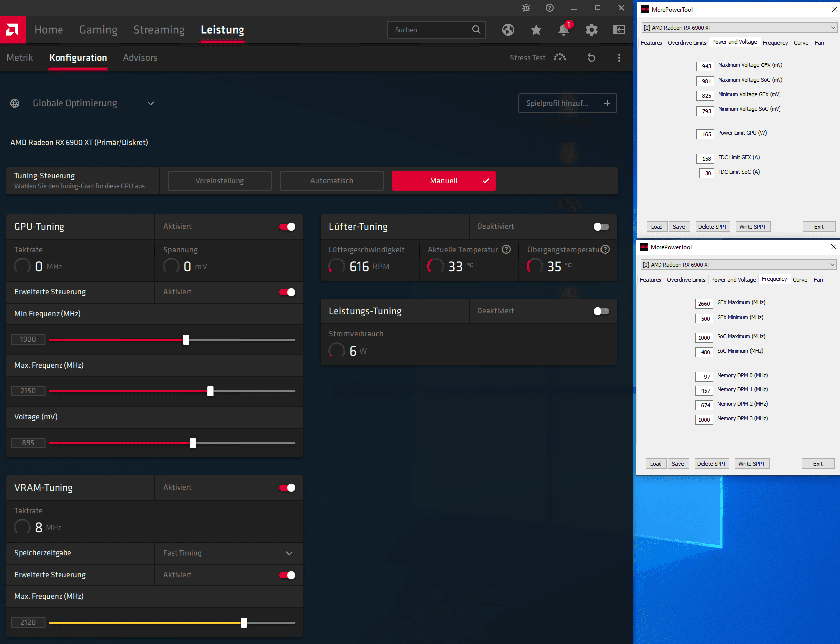Click plus icon on Spielprofil hinzufügen
Viewport: 840px width, 644px height.
click(x=607, y=103)
